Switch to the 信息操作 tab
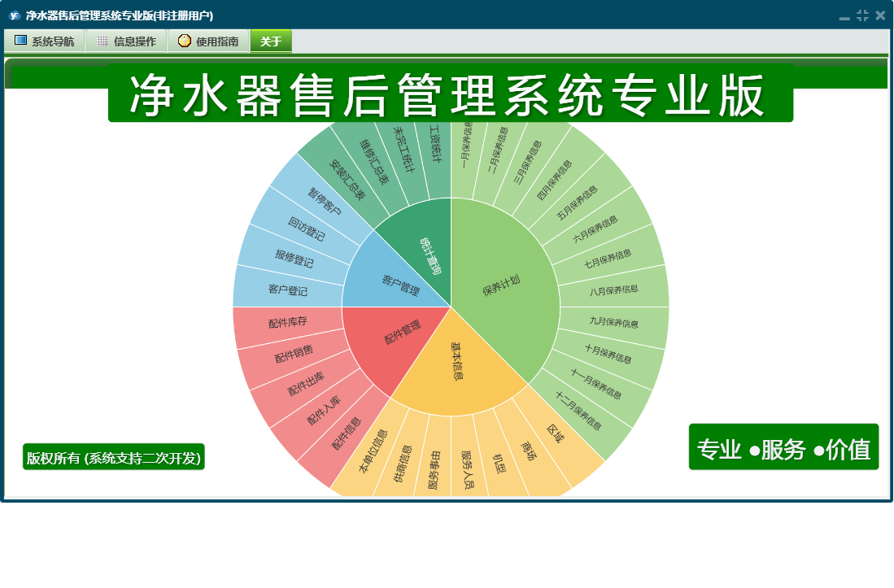 coord(127,41)
